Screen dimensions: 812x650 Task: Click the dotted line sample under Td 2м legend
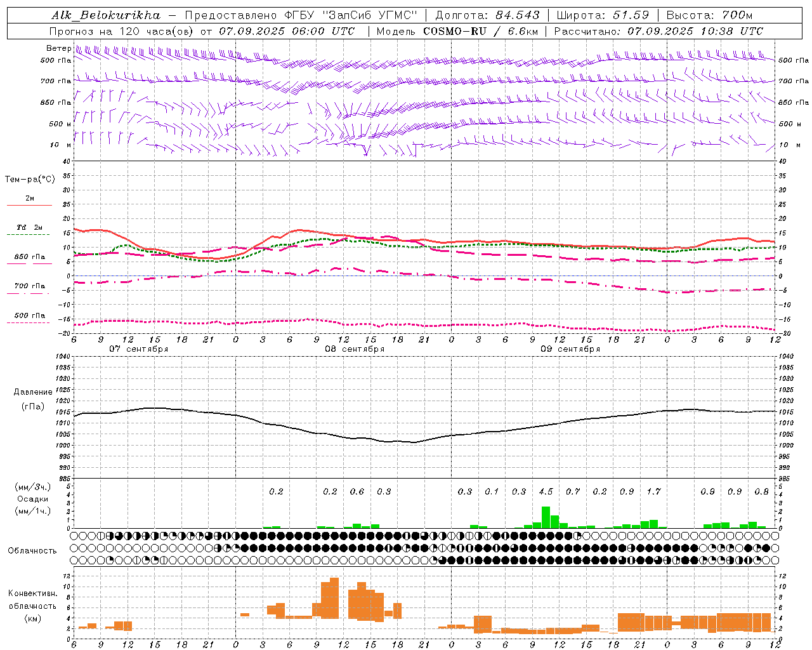click(29, 234)
